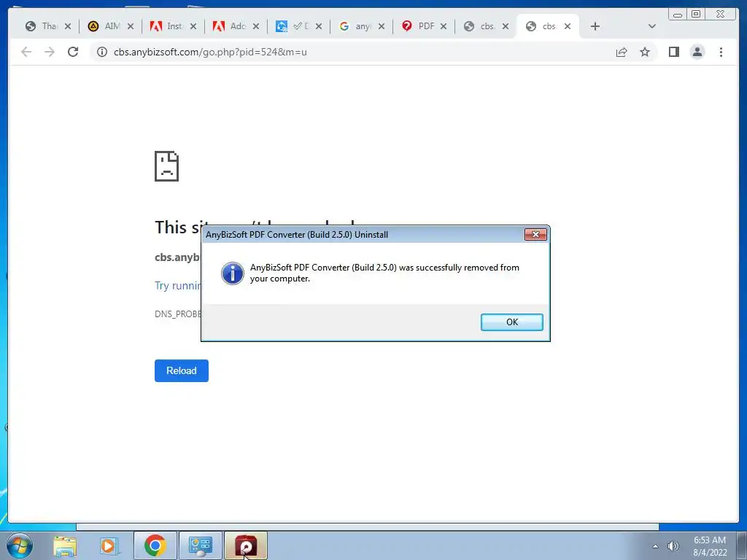Close the 'Ado' tab
747x560 pixels.
pos(256,26)
